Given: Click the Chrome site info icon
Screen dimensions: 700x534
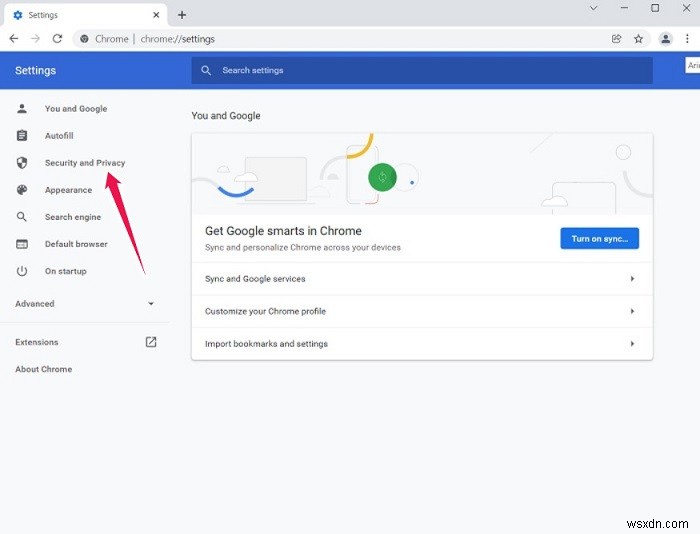Looking at the screenshot, I should point(84,39).
